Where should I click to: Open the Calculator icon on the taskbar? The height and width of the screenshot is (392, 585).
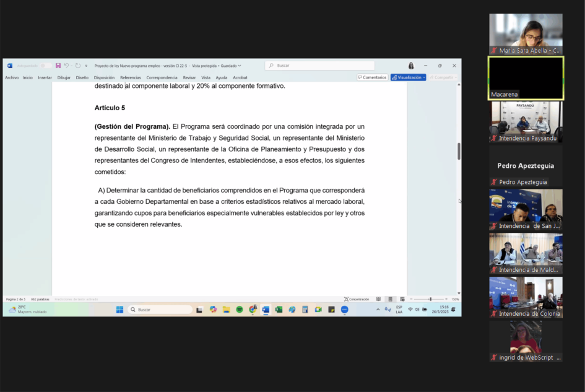click(305, 310)
